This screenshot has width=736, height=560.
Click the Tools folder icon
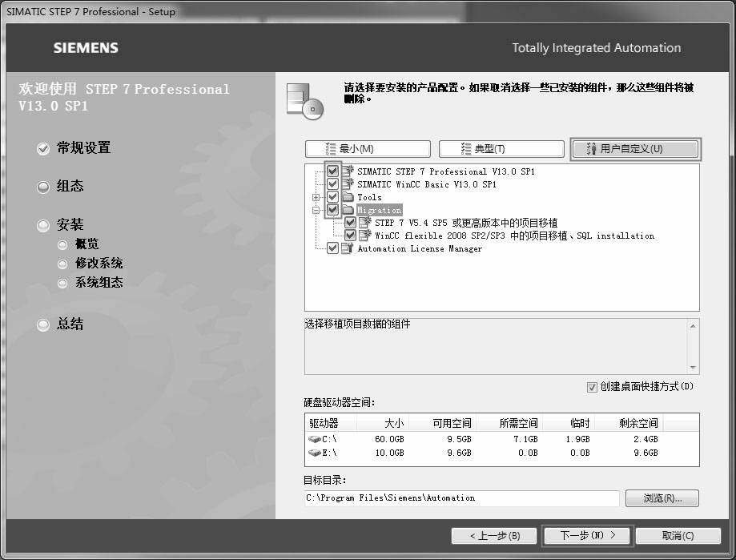click(348, 196)
